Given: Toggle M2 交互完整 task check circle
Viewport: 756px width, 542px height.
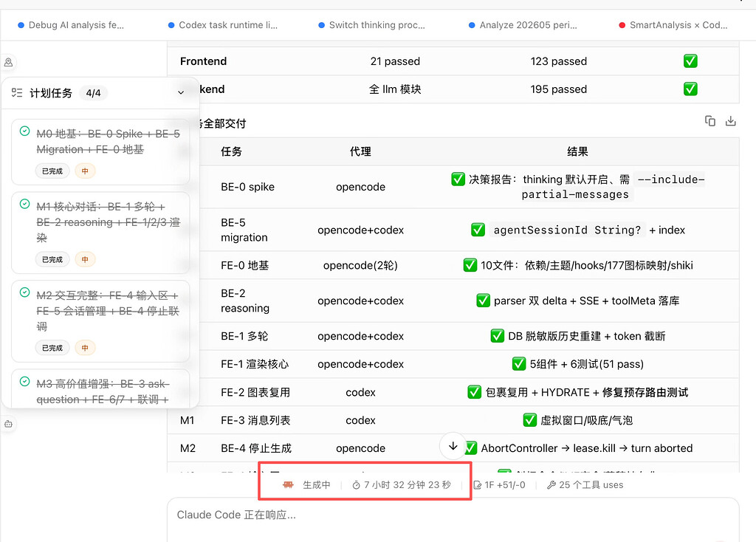Looking at the screenshot, I should 24,292.
